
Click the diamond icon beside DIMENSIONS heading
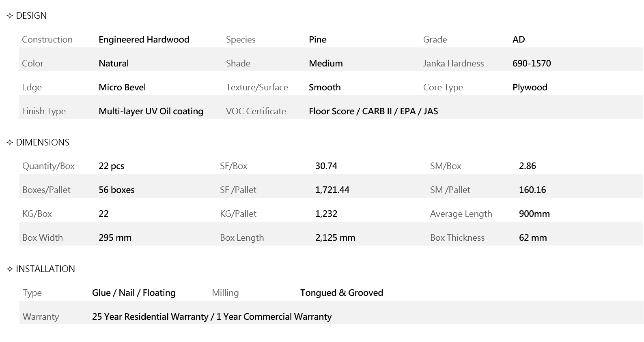click(x=10, y=143)
